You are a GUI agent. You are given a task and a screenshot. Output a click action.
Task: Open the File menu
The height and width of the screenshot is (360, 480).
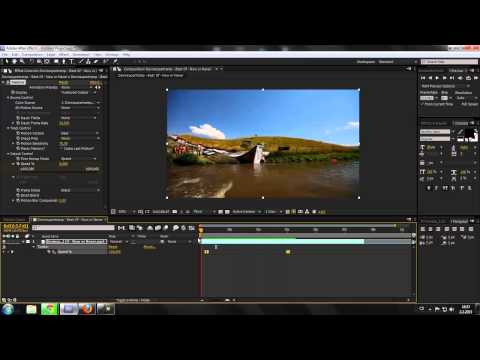(5, 54)
